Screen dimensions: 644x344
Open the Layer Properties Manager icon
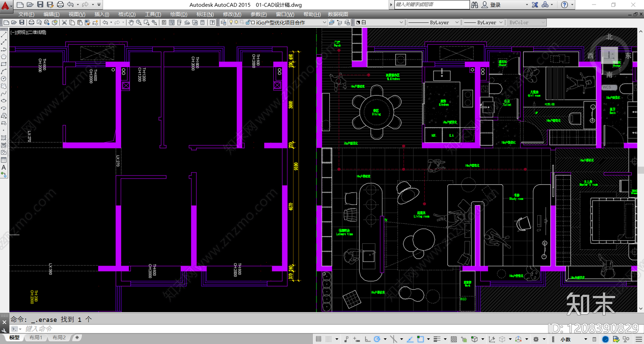224,23
